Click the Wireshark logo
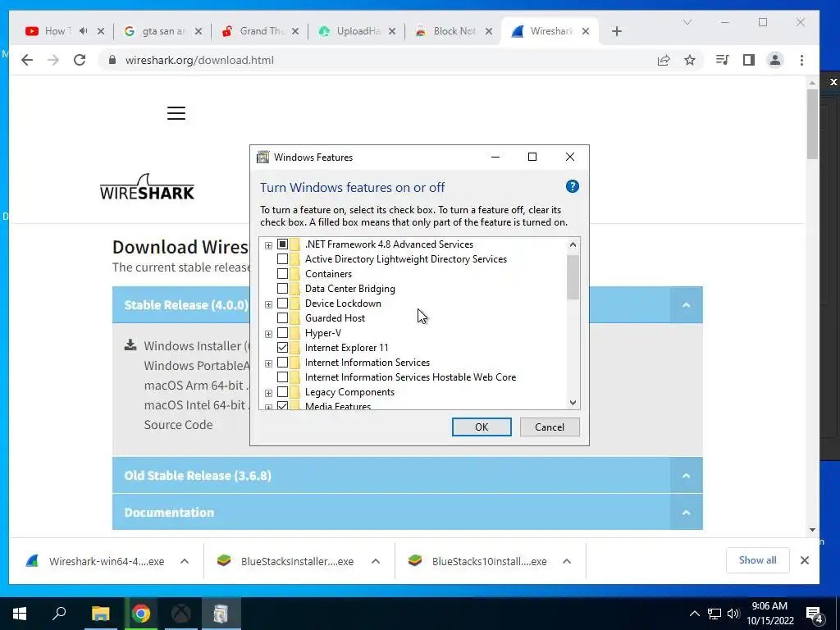 tap(148, 187)
